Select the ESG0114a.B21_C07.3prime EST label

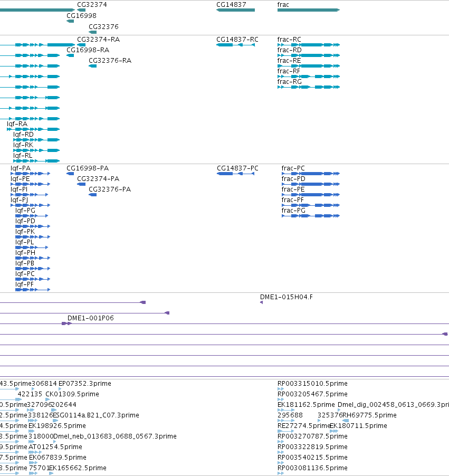pyautogui.click(x=96, y=415)
